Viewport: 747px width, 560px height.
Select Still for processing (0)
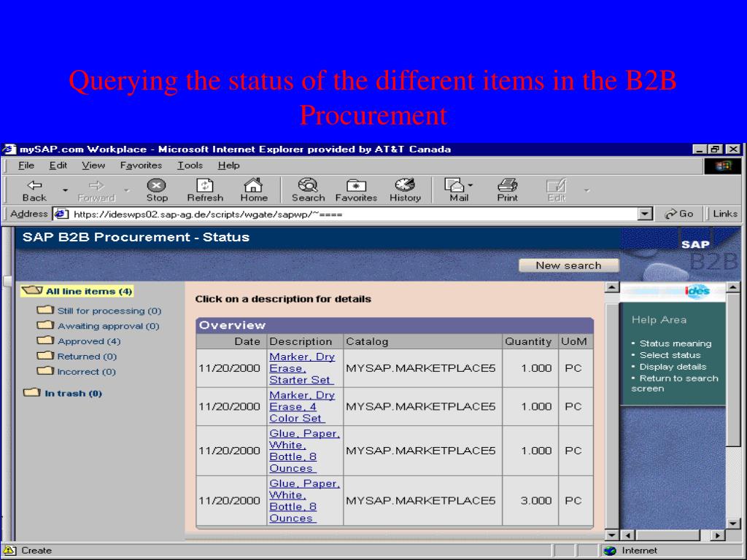coord(109,311)
